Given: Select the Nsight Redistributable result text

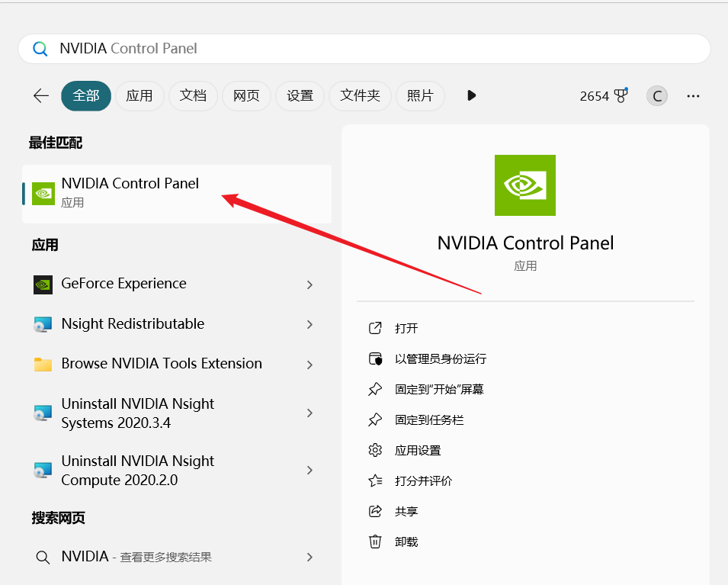Looking at the screenshot, I should tap(133, 323).
